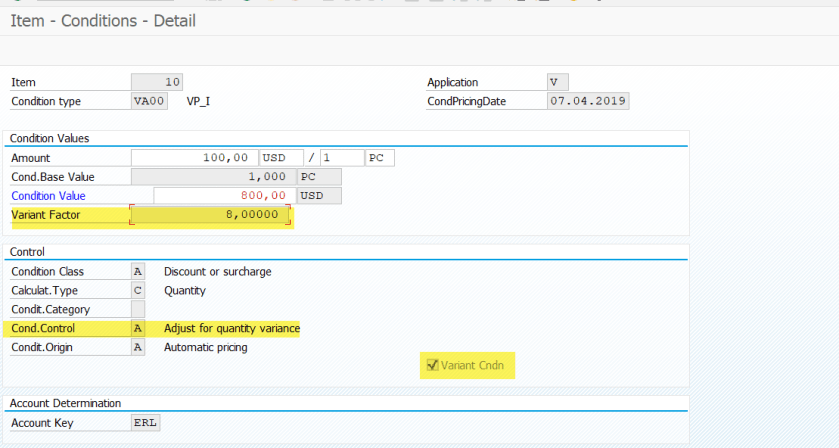Toggle the Variant Cndn checkbox

pyautogui.click(x=432, y=365)
